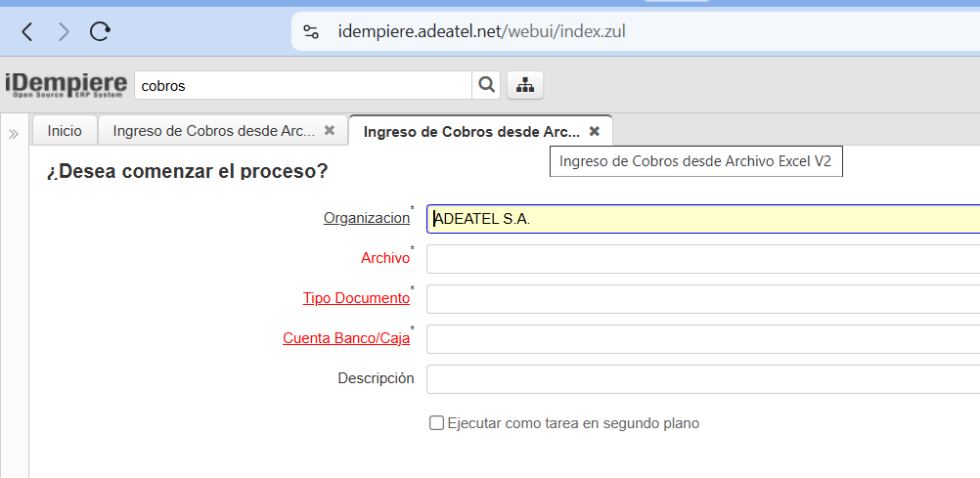The image size is (980, 478).
Task: Click the Descripción text field
Action: 702,378
